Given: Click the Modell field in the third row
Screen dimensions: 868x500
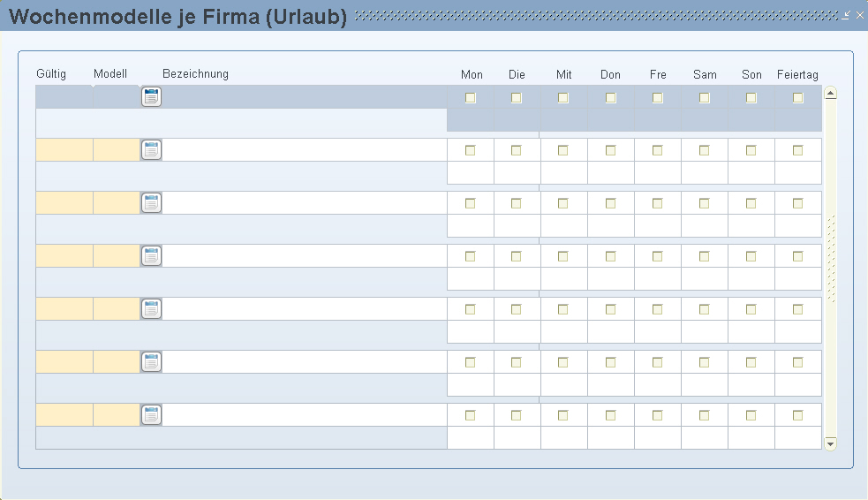Looking at the screenshot, I should tap(116, 203).
